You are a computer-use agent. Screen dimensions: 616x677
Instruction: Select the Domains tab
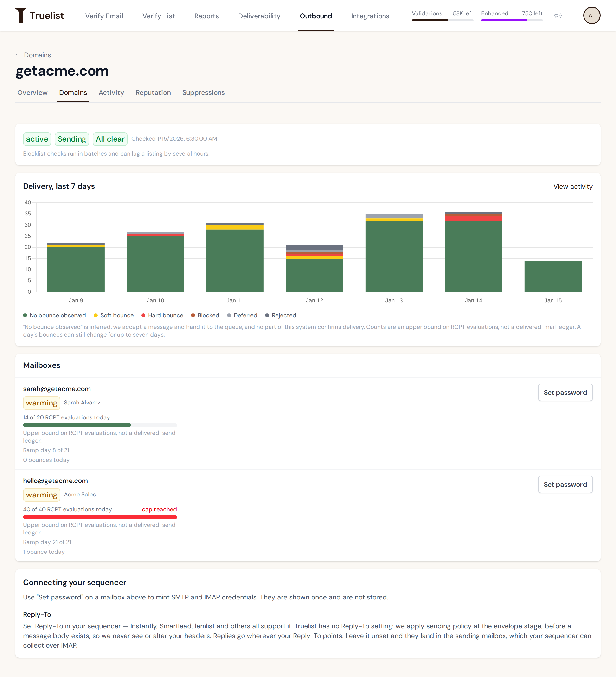[x=73, y=93]
